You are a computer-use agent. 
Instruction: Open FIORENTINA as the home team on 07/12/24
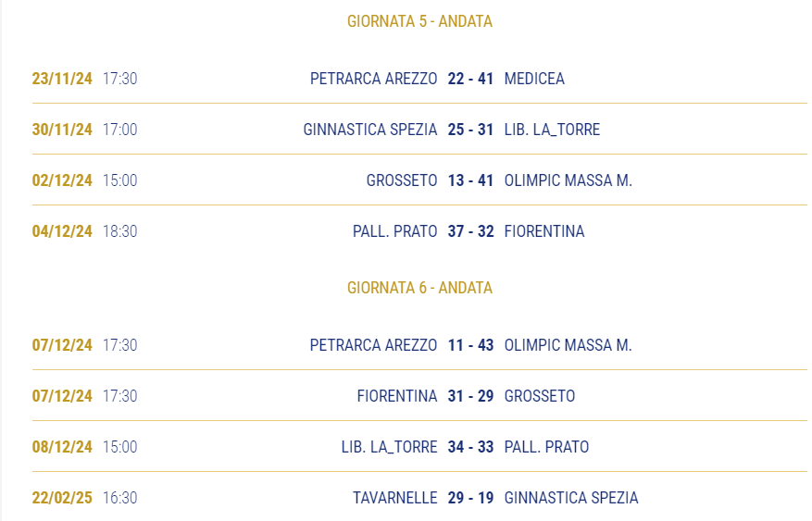[x=397, y=396]
